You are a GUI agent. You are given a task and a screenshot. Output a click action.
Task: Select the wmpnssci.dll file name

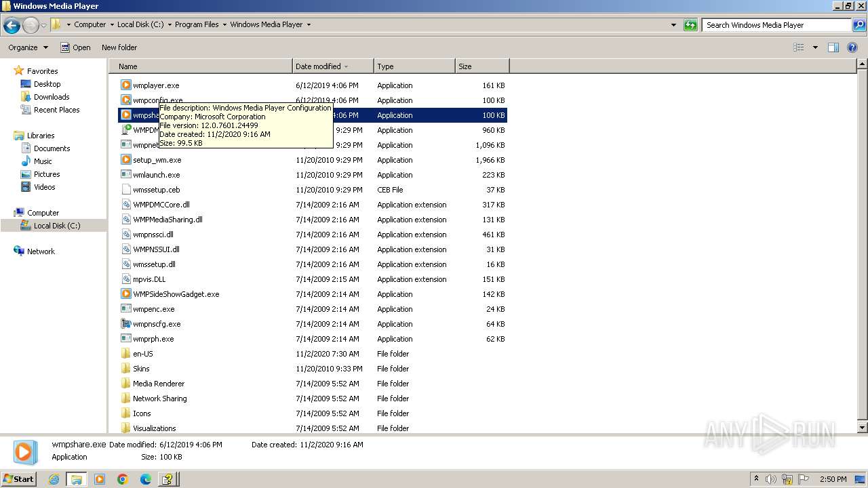tap(153, 235)
